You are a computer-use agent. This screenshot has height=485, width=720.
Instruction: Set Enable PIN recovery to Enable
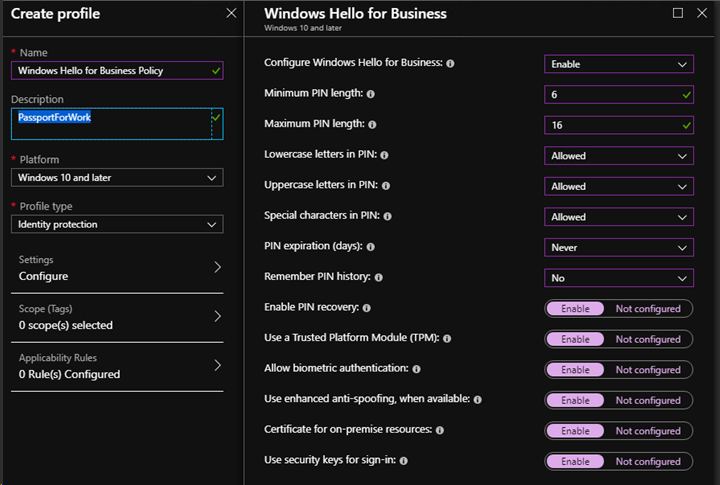click(575, 309)
